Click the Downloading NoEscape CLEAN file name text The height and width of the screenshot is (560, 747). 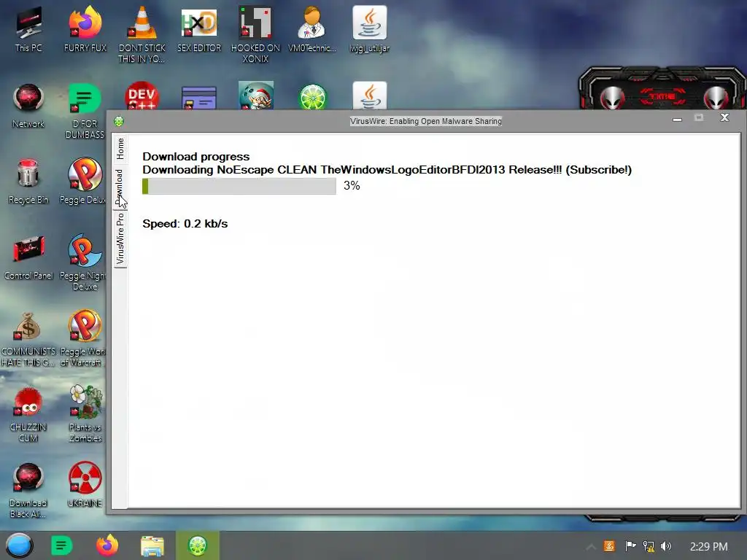387,170
